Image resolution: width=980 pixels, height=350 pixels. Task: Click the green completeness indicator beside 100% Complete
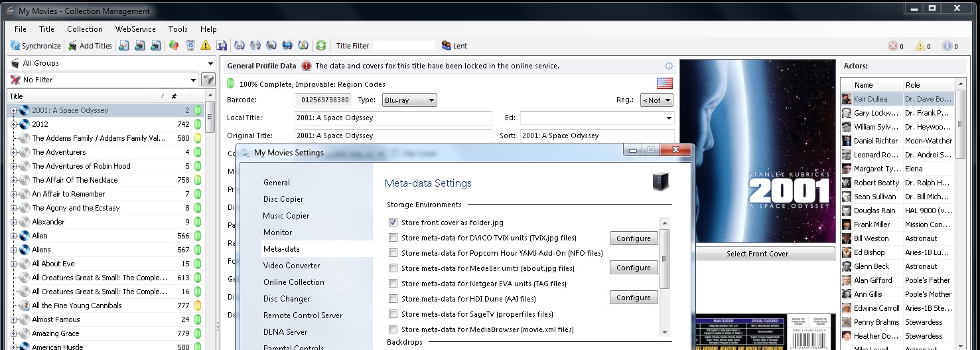pos(230,84)
